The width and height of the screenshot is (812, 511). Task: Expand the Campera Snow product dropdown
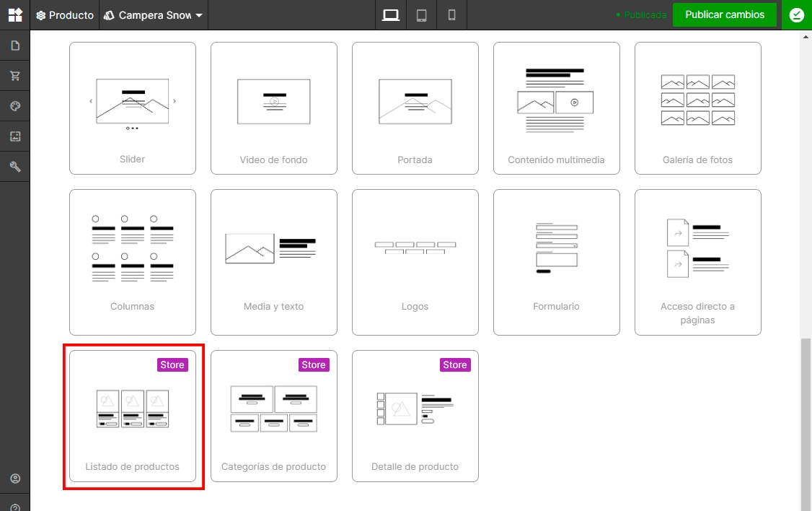pyautogui.click(x=154, y=15)
